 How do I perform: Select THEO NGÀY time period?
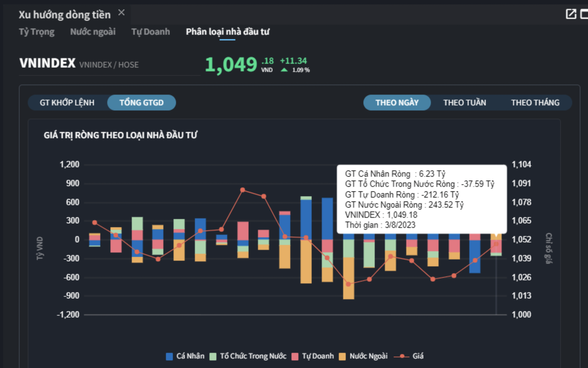click(397, 103)
